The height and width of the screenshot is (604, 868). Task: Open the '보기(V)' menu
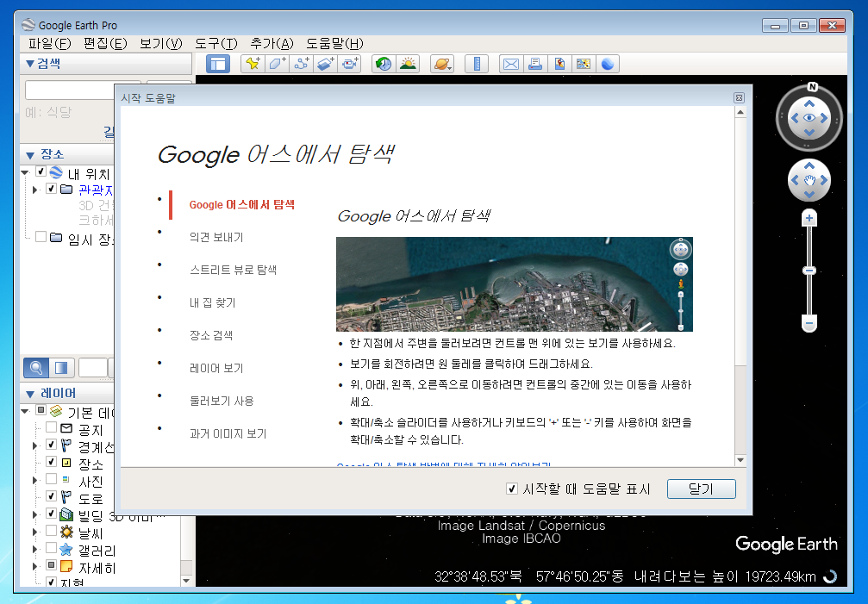tap(160, 43)
